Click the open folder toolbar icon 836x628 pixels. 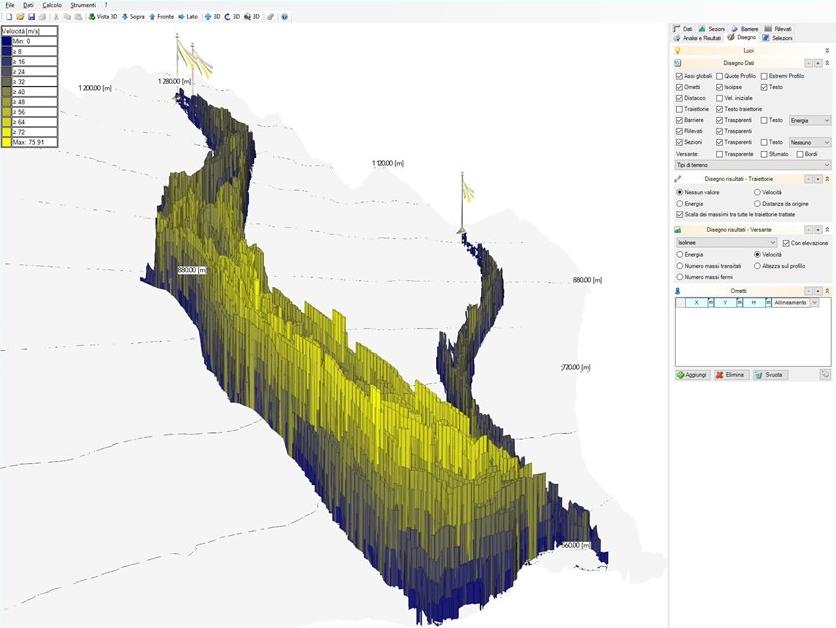(x=20, y=17)
